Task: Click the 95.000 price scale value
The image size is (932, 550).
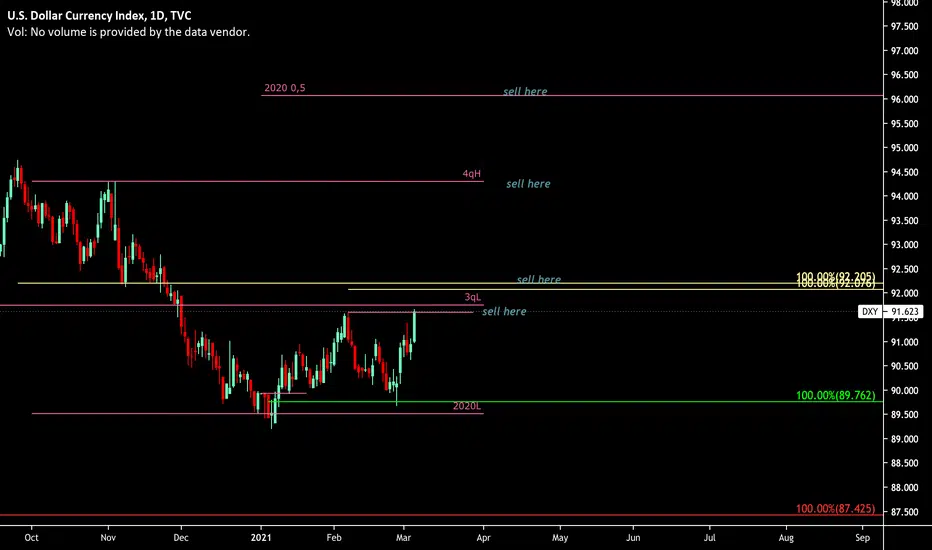Action: (x=904, y=148)
